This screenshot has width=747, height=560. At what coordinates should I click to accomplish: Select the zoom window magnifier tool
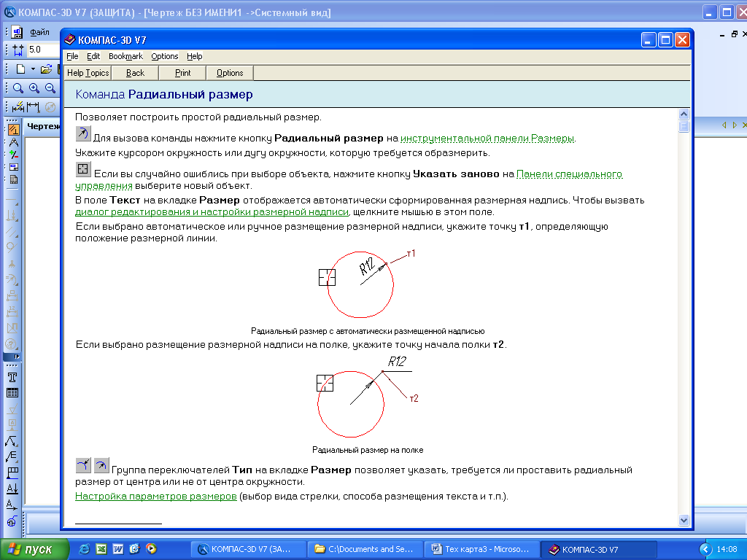click(x=18, y=88)
